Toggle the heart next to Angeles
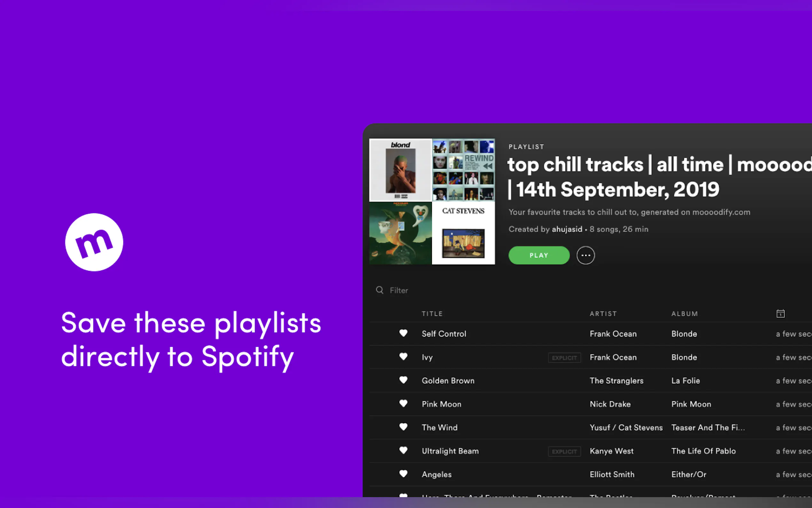The width and height of the screenshot is (812, 508). (403, 474)
